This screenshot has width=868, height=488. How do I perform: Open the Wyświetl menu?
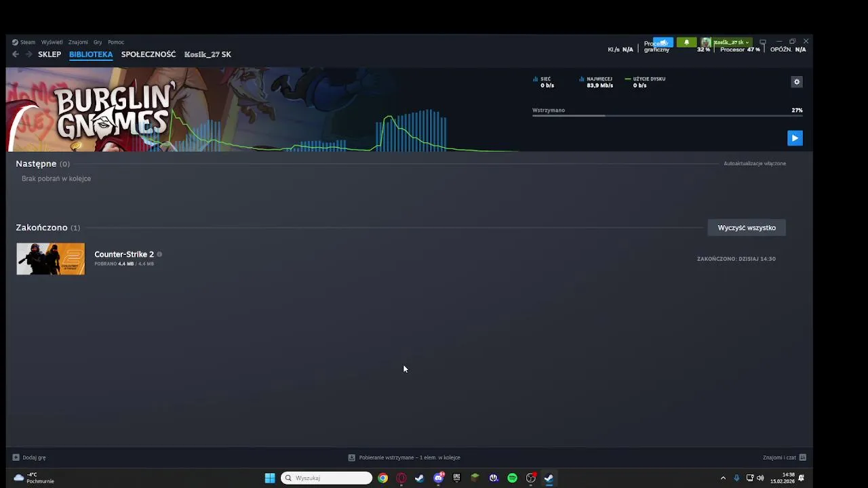point(52,42)
